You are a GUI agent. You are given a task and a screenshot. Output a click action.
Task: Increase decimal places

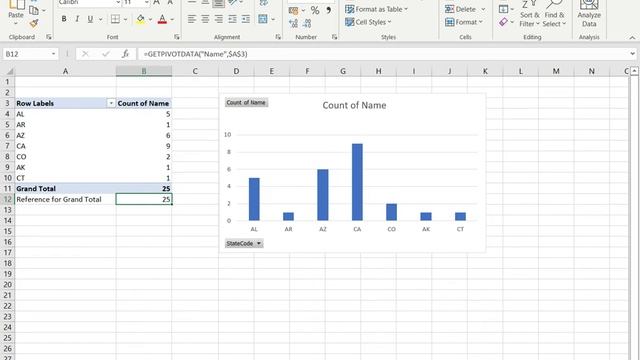293,24
